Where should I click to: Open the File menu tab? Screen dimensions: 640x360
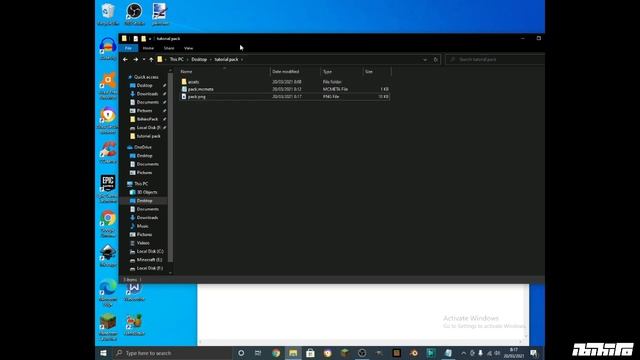click(x=128, y=48)
